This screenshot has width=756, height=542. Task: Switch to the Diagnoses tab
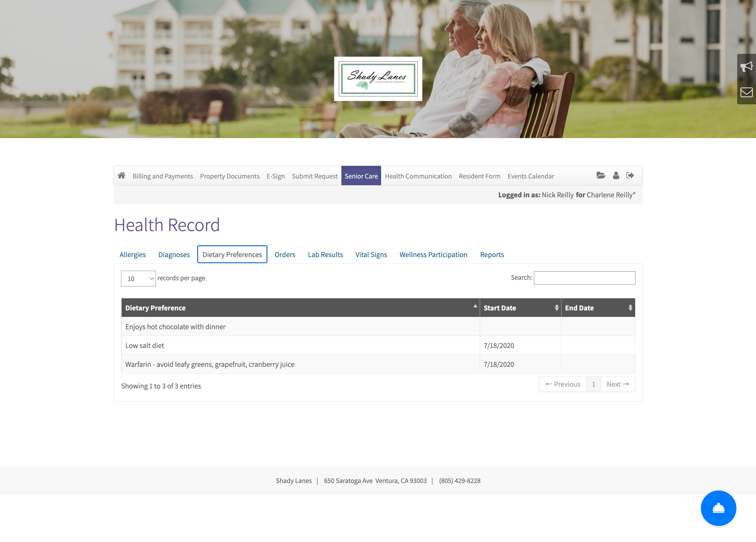coord(174,254)
